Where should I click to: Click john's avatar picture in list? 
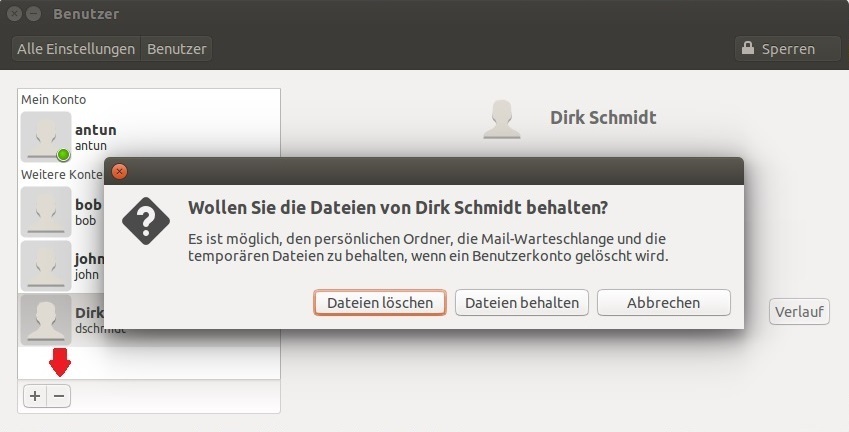[x=46, y=266]
